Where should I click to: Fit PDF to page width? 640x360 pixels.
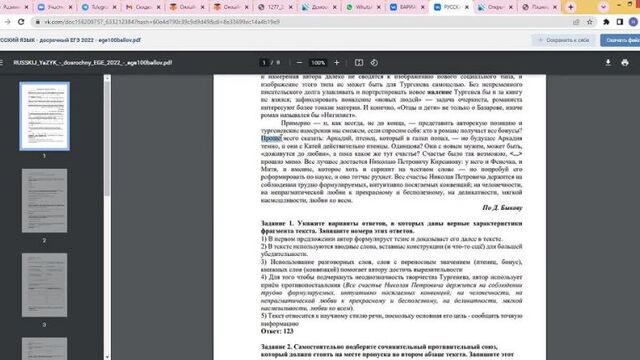(x=359, y=63)
